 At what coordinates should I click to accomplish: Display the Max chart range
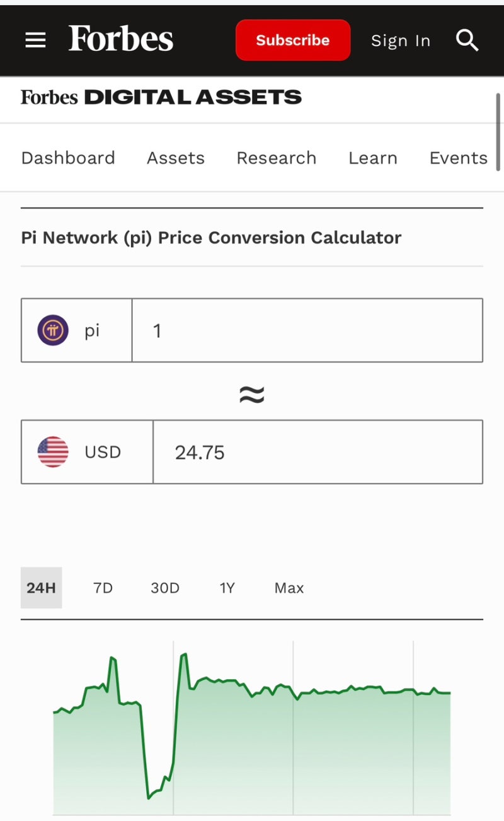point(289,588)
